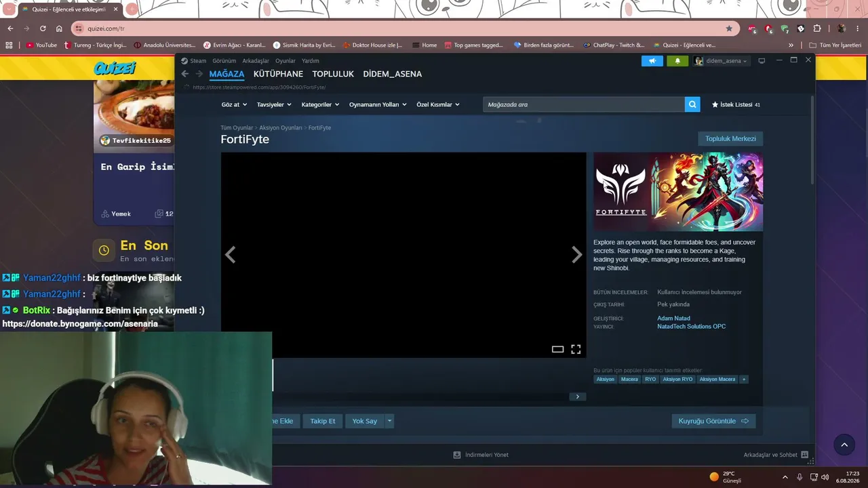Go to the Chrome home page icon
The image size is (868, 488).
point(59,28)
